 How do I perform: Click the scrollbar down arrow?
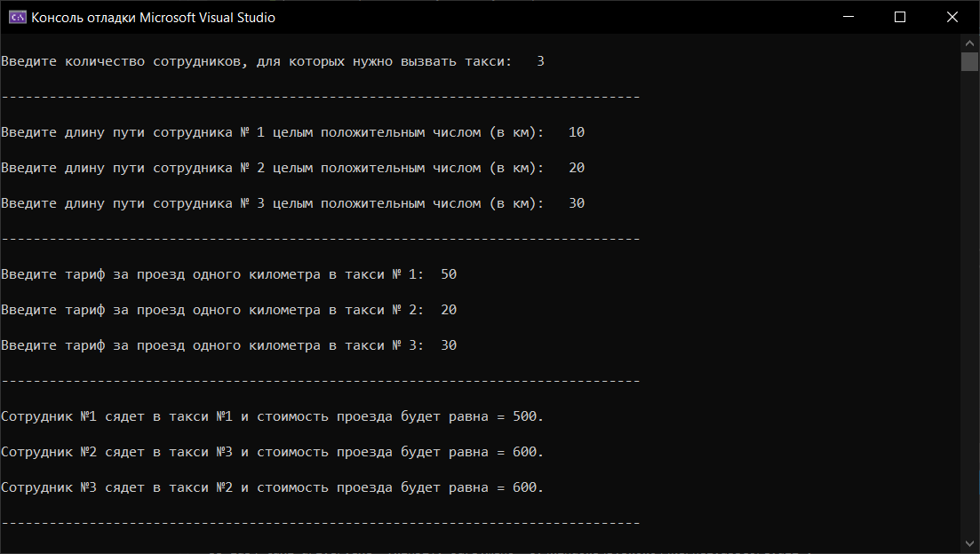click(969, 544)
